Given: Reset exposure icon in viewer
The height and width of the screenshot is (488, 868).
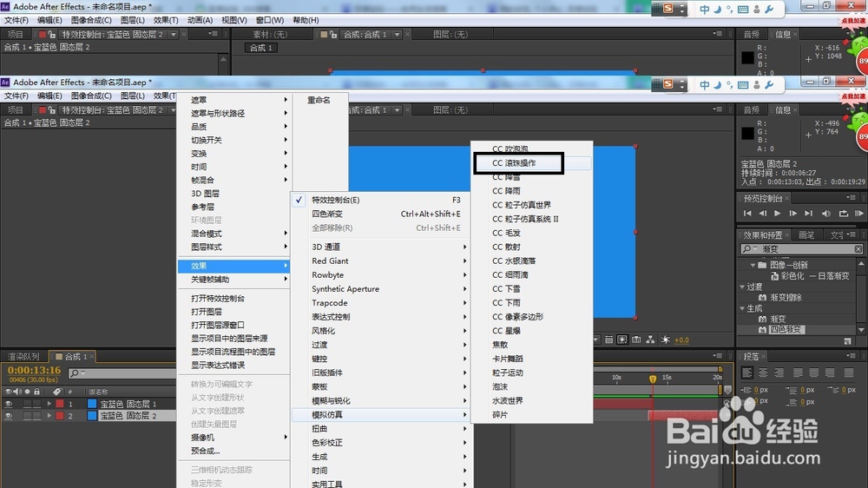Looking at the screenshot, I should (x=665, y=340).
